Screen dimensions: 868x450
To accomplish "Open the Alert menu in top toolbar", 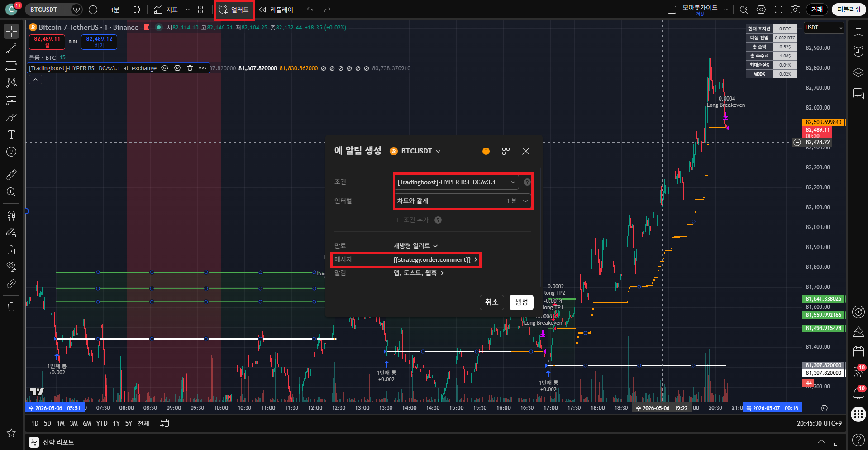I will click(x=234, y=10).
